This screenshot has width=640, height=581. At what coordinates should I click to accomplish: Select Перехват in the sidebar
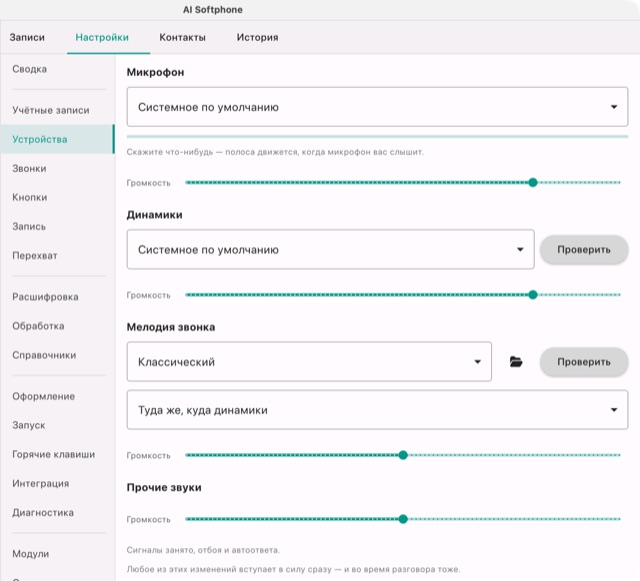57,256
